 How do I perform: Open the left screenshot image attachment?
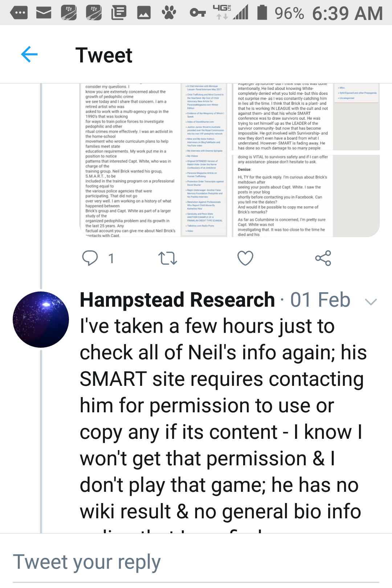153,160
